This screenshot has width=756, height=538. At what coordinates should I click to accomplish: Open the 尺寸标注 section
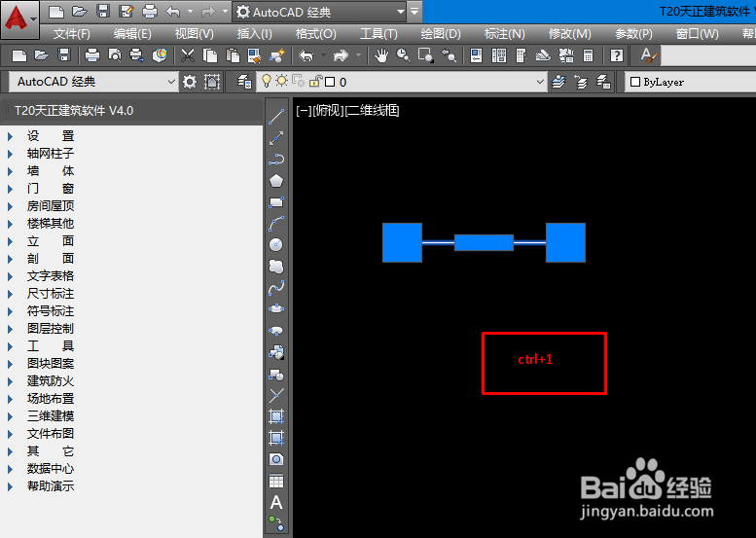(x=51, y=294)
